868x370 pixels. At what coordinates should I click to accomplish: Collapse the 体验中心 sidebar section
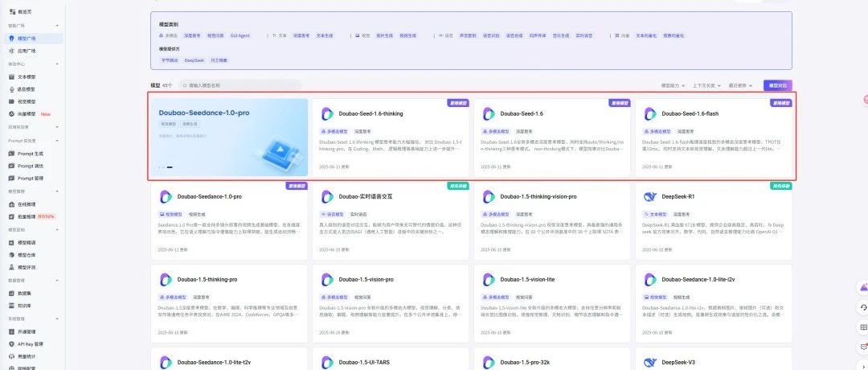point(58,64)
